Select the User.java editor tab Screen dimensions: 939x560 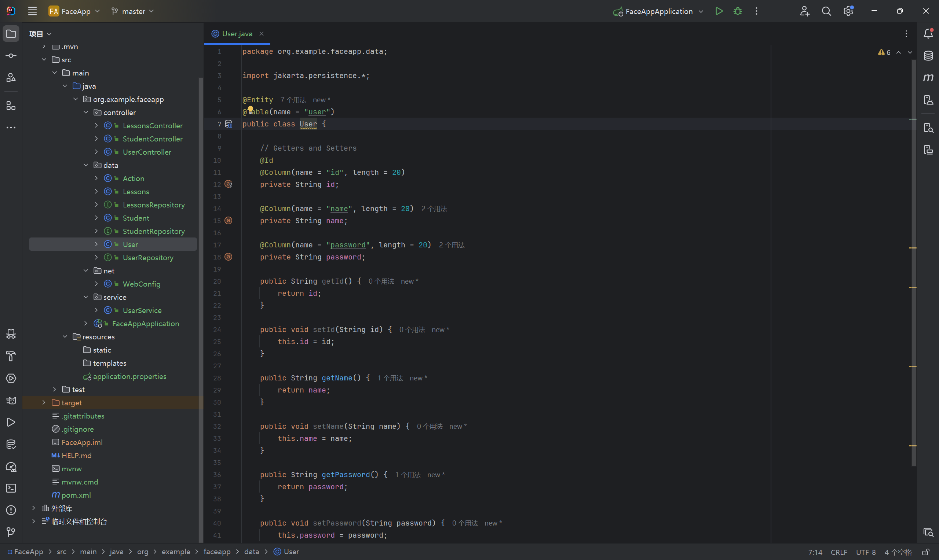click(237, 34)
